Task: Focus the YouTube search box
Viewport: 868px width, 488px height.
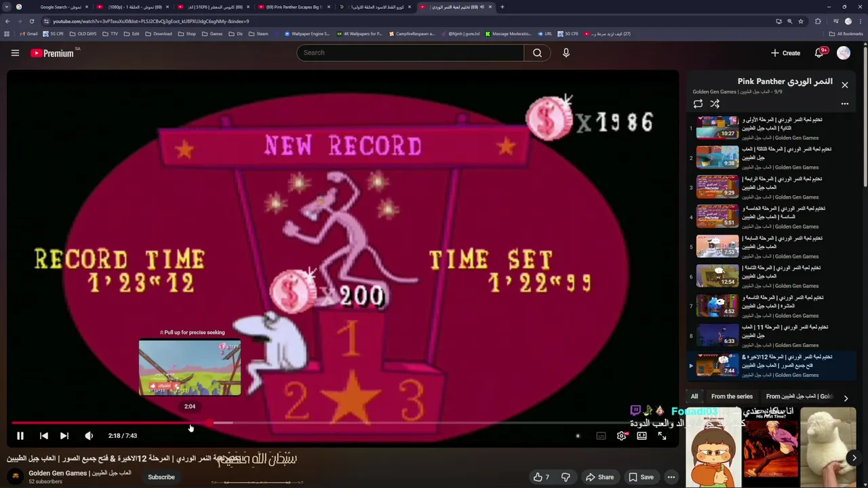Action: pyautogui.click(x=410, y=53)
